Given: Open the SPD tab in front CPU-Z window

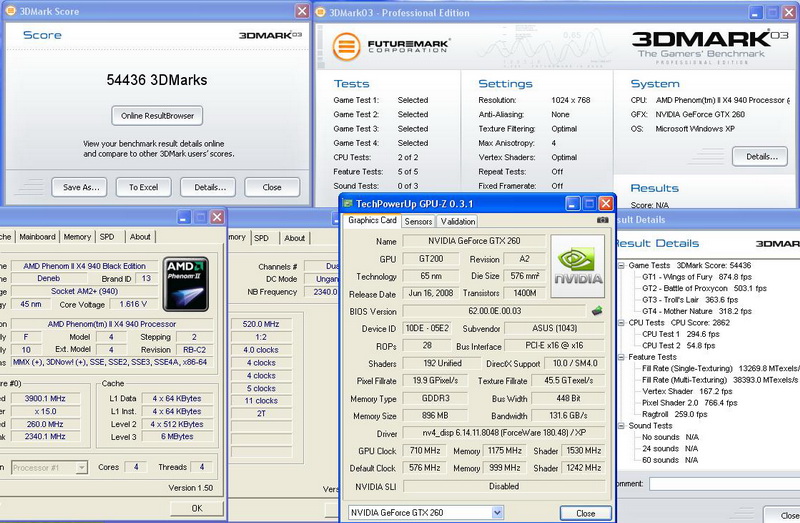Looking at the screenshot, I should tap(107, 237).
